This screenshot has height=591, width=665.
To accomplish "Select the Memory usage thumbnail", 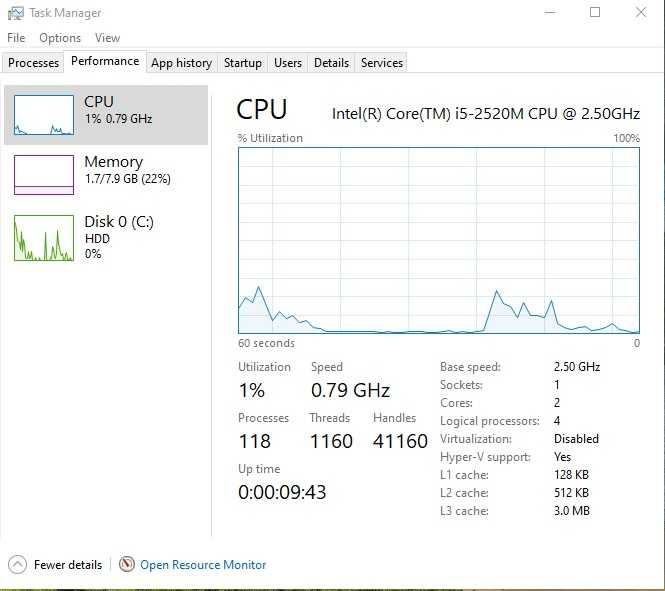I will (44, 175).
